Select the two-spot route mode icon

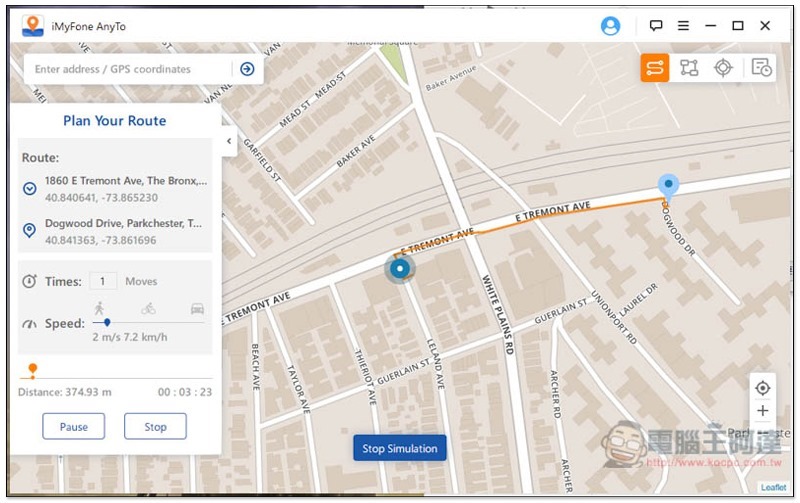[x=655, y=67]
